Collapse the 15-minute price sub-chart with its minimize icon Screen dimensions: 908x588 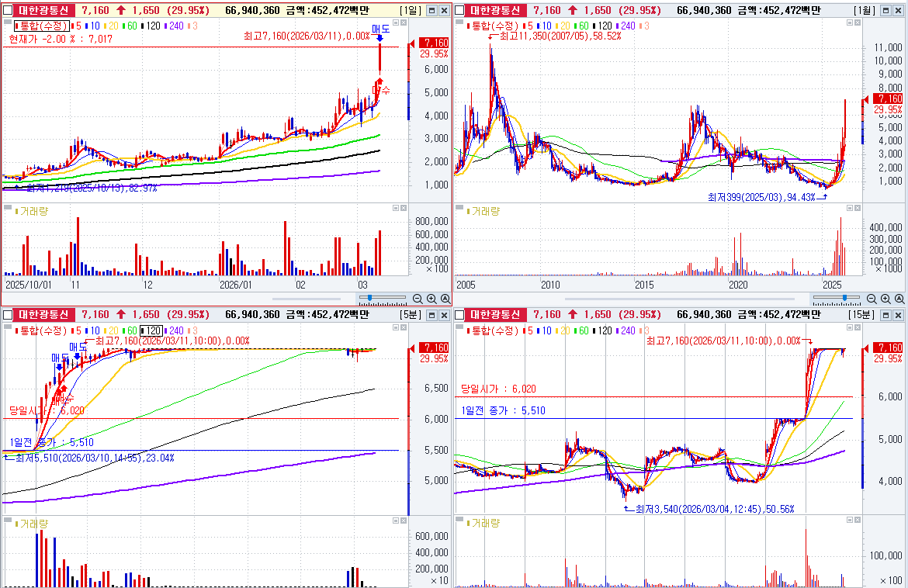(x=850, y=327)
